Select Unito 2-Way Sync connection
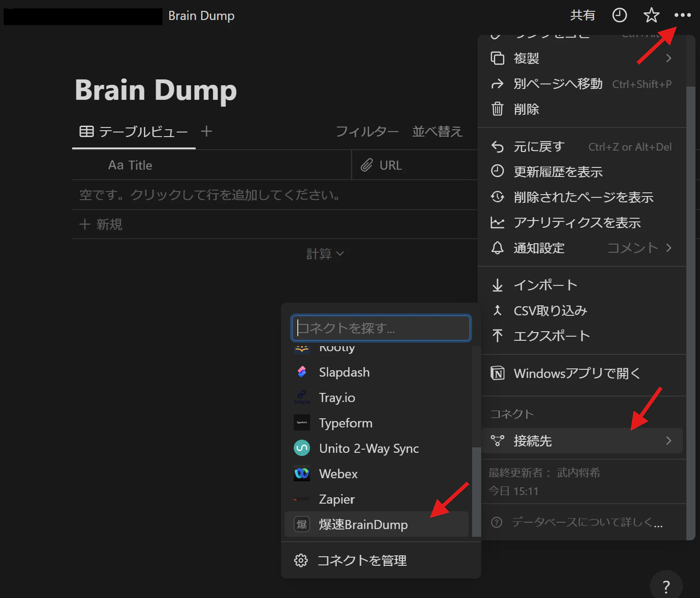700x598 pixels. click(376, 448)
